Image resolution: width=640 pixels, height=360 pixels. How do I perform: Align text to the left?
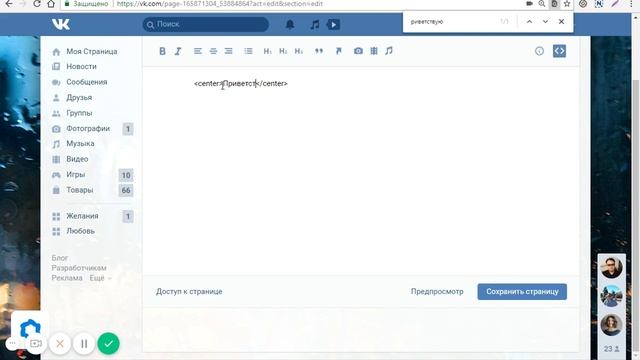tap(198, 51)
